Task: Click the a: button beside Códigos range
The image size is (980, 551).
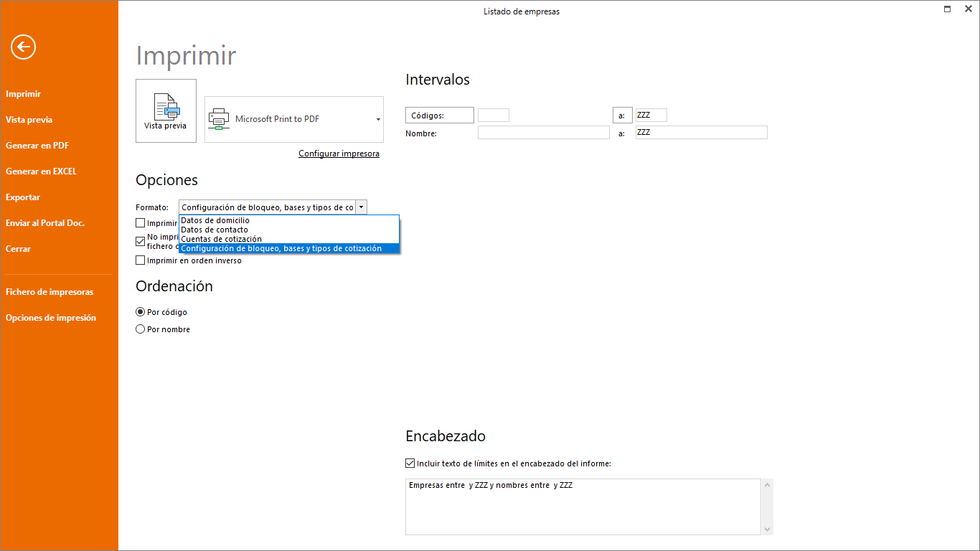Action: coord(622,116)
